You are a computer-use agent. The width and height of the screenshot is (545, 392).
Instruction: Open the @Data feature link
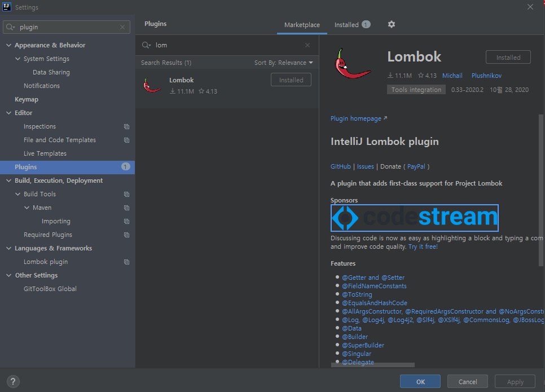point(351,328)
